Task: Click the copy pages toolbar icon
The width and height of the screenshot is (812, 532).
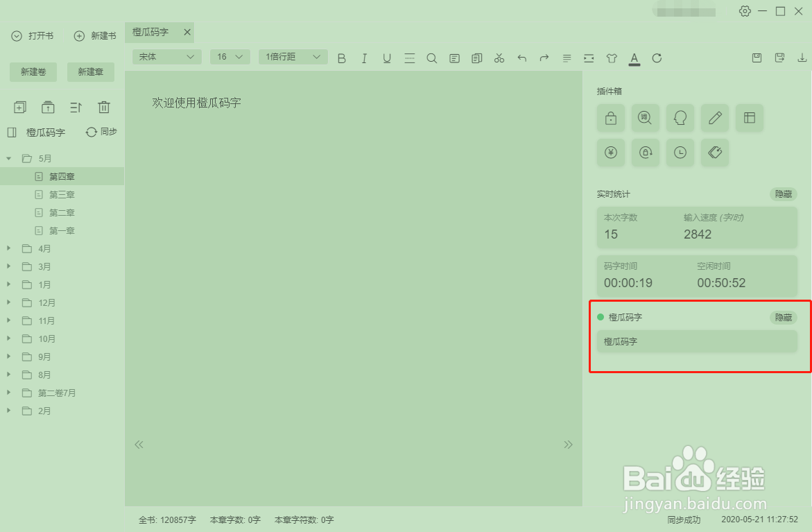Action: tap(477, 58)
